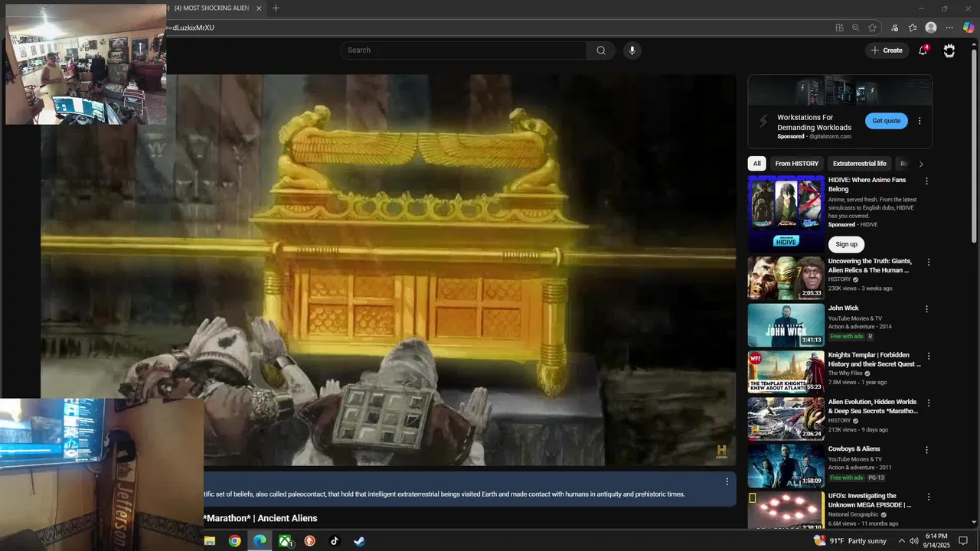Add page to favorites with star icon

[x=872, y=28]
